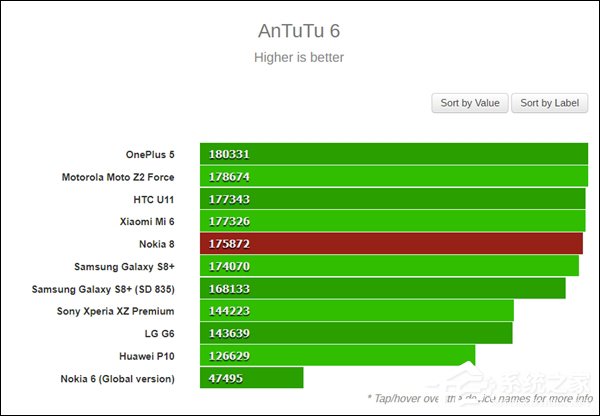The height and width of the screenshot is (416, 600).
Task: Select the LG G6 bar 143639
Action: [356, 333]
